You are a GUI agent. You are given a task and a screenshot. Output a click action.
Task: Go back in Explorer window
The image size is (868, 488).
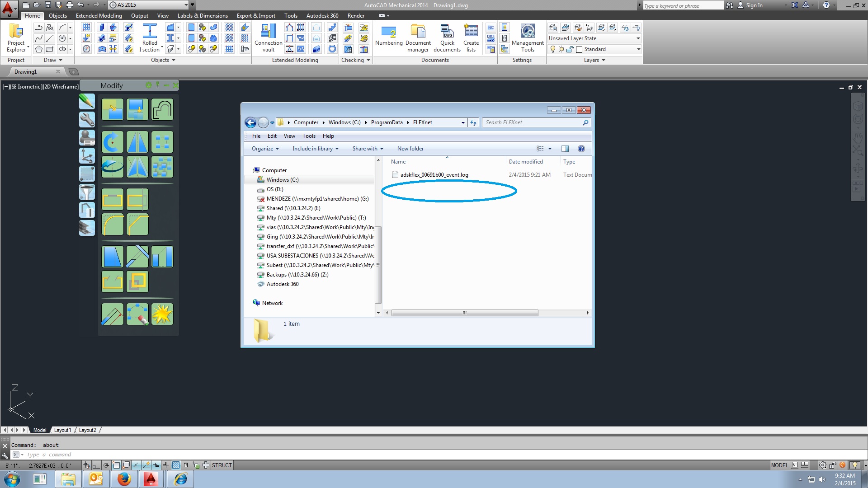(x=250, y=122)
